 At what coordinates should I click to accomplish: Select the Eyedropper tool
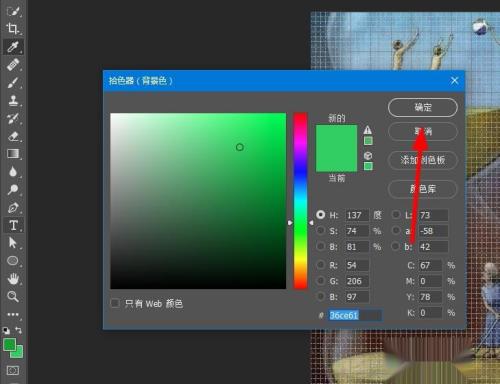coord(13,47)
